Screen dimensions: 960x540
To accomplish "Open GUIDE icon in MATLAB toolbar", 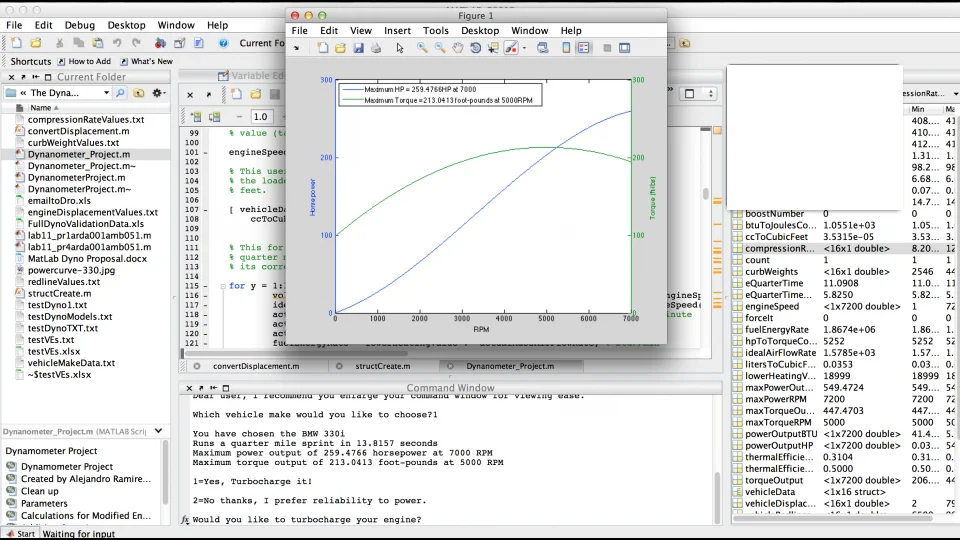I will click(x=179, y=43).
